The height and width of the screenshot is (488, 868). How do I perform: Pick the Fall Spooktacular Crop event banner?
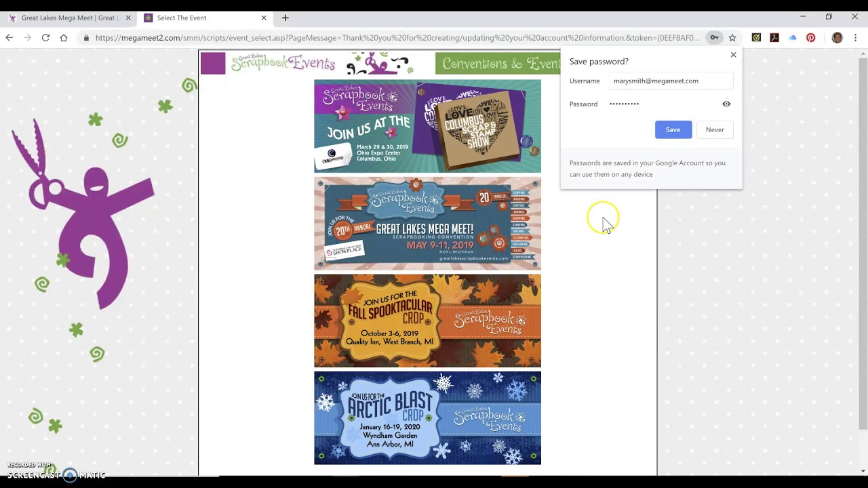[427, 321]
